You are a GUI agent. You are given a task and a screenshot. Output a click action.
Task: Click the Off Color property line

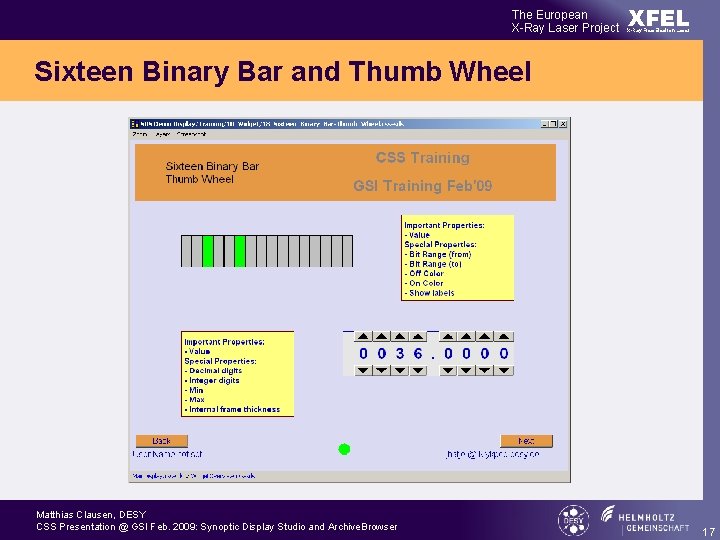tap(424, 274)
